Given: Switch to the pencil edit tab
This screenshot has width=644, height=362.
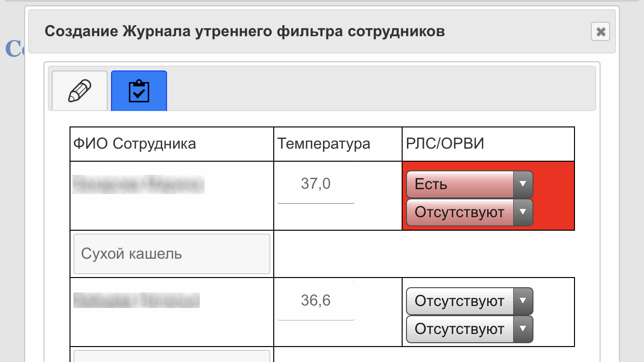Looking at the screenshot, I should click(x=80, y=91).
